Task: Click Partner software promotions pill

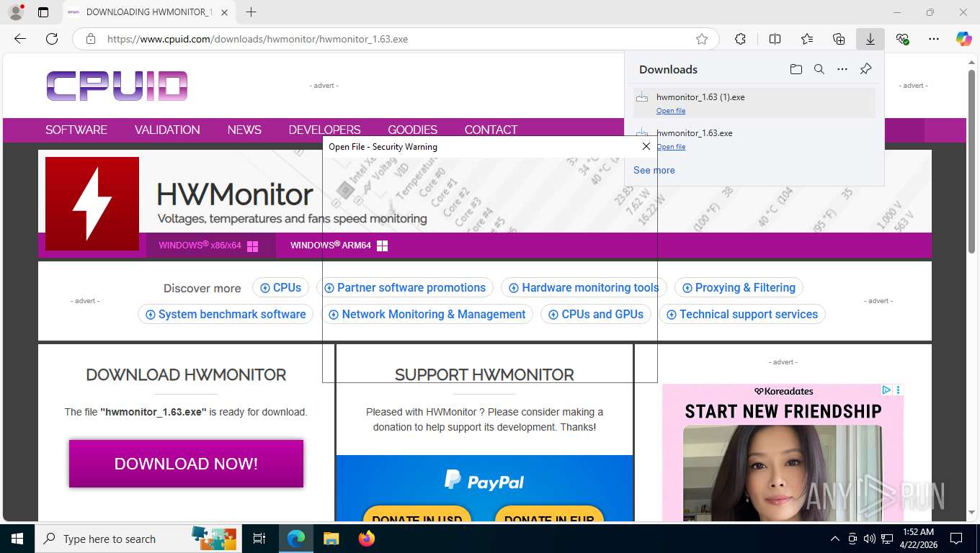Action: tap(405, 287)
